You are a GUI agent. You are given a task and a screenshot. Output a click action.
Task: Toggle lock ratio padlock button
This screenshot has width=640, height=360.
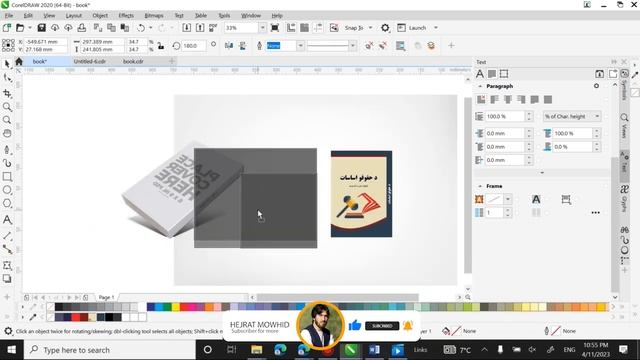click(161, 46)
